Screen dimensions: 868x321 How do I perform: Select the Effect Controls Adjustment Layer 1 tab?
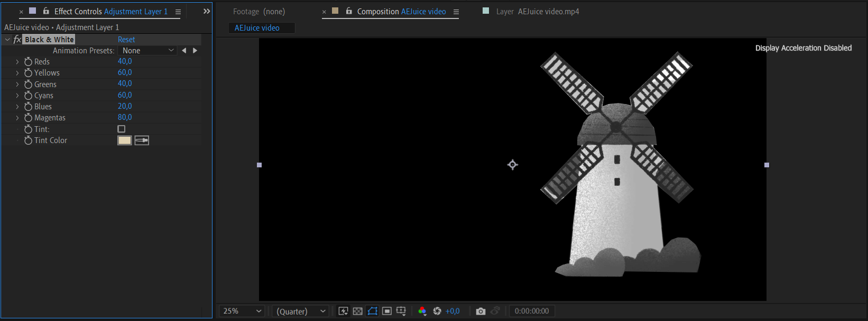click(x=111, y=12)
